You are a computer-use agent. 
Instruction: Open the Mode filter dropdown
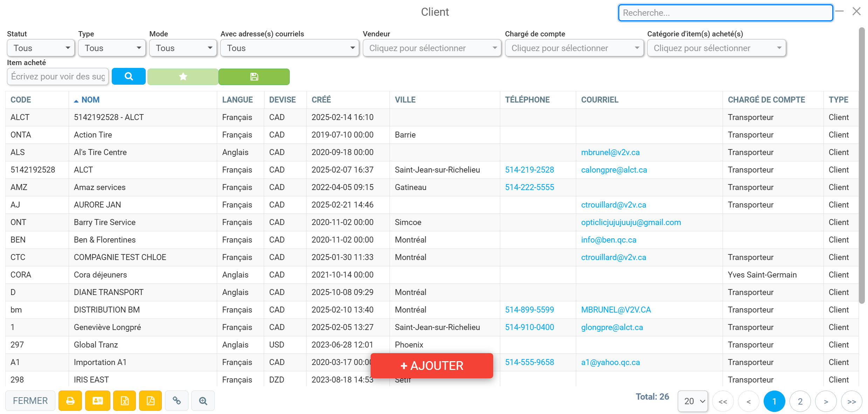(x=183, y=48)
